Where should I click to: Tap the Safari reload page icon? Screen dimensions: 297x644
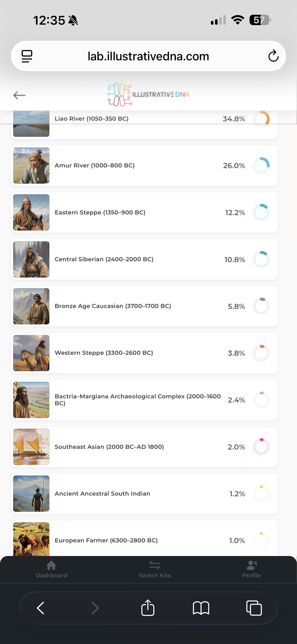point(273,56)
